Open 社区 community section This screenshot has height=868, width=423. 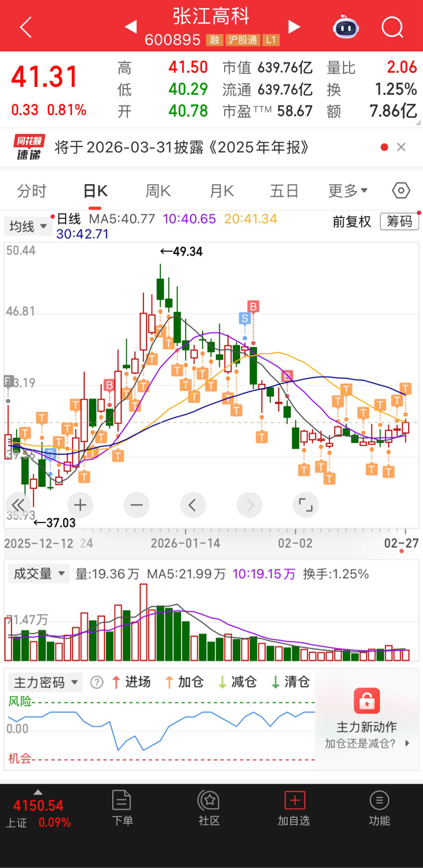(209, 808)
